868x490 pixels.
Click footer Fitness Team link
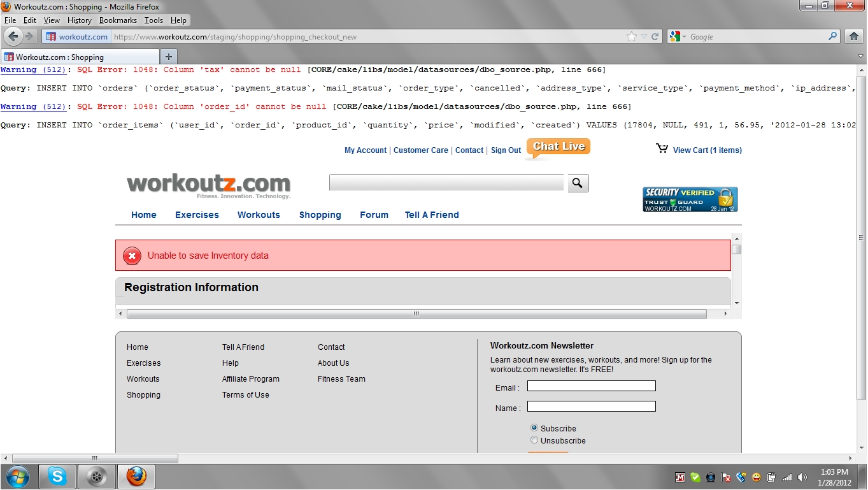click(x=342, y=379)
